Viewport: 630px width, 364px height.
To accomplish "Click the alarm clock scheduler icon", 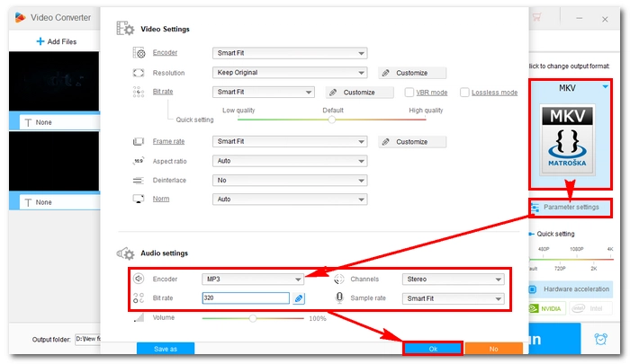I will [600, 339].
